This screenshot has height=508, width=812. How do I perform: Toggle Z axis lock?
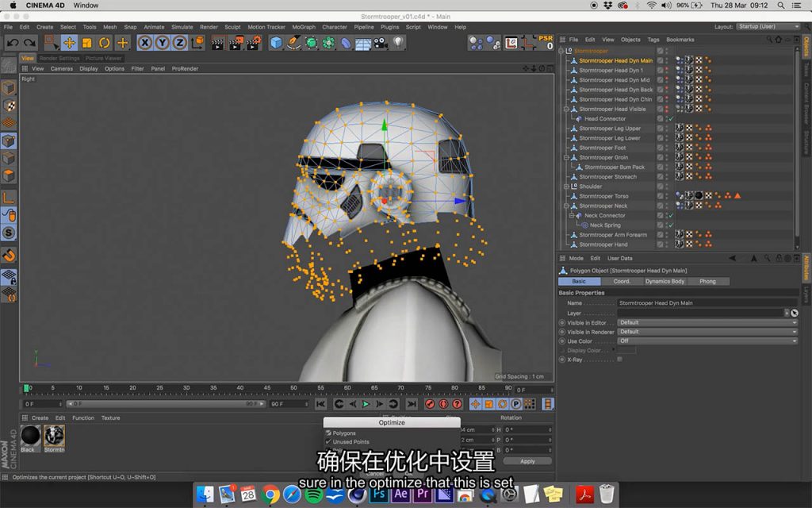(x=179, y=43)
